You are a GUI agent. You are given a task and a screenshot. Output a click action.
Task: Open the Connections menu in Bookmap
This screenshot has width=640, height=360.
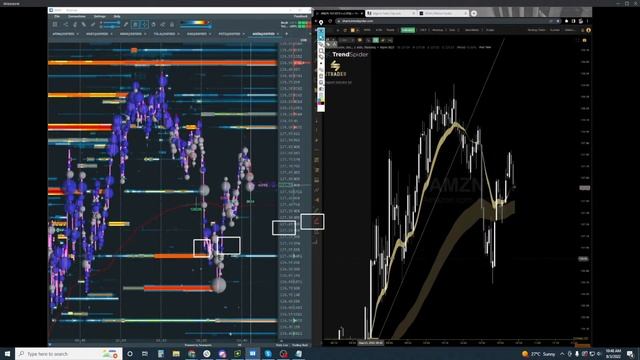tap(76, 17)
